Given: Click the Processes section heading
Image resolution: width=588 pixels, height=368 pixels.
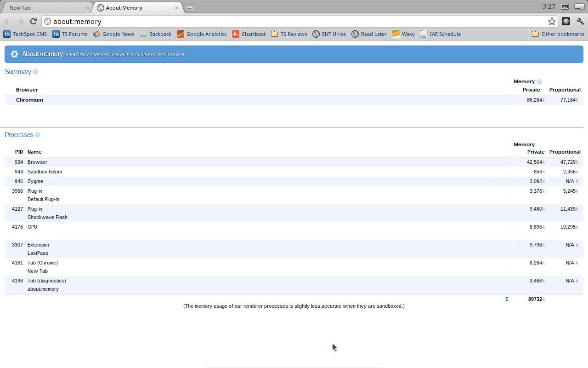Looking at the screenshot, I should (19, 135).
